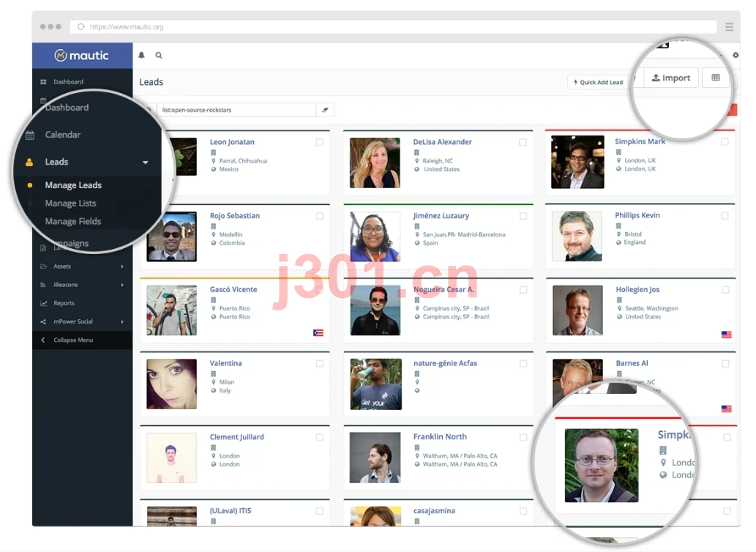Screen dimensions: 756x552
Task: Click the iBeacons signal icon
Action: coord(43,285)
